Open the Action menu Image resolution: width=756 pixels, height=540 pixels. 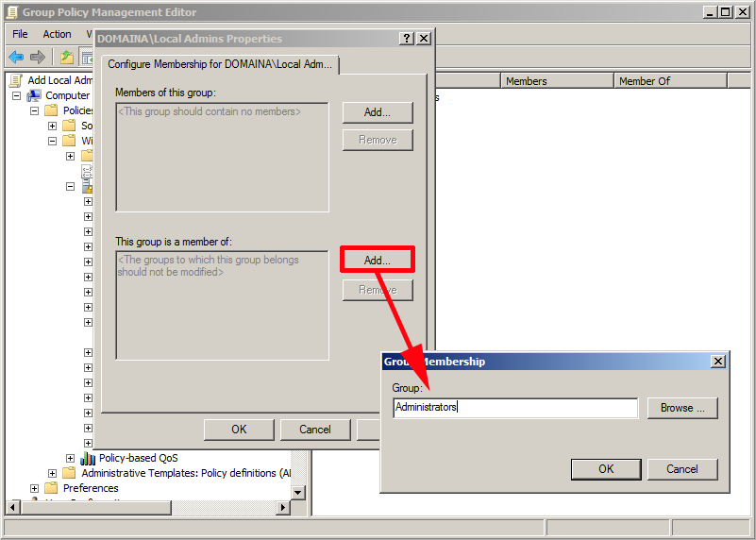click(57, 34)
